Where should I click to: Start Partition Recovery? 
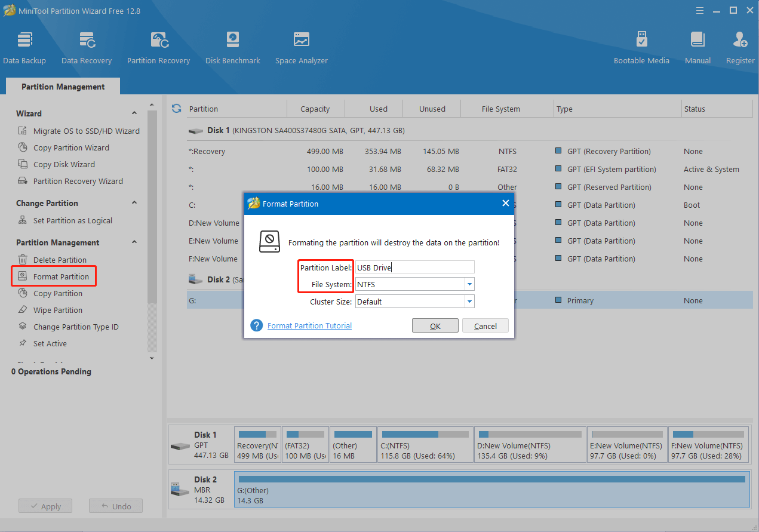pos(158,47)
